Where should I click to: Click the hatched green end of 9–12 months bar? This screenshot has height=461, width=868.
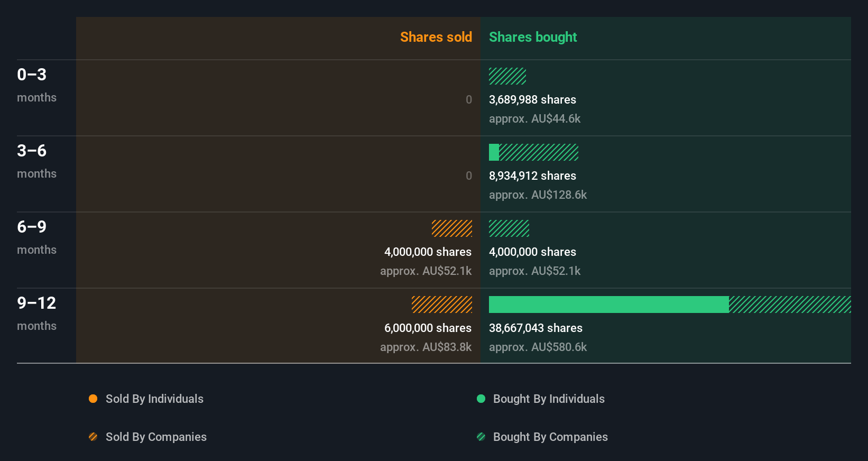[x=790, y=305]
